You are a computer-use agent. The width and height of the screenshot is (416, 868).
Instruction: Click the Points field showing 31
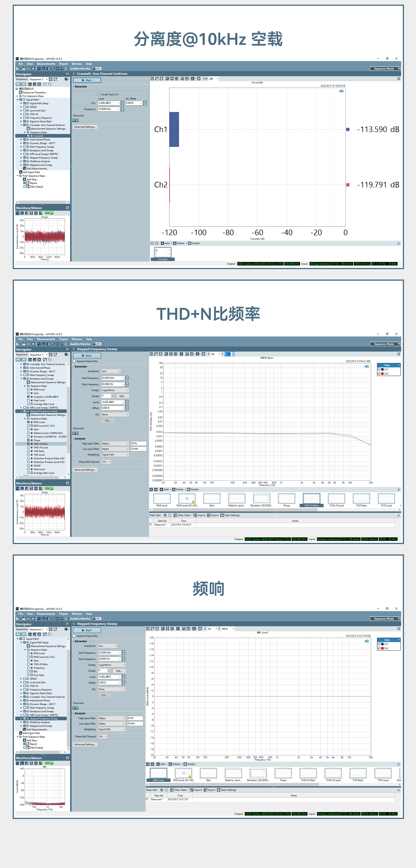click(102, 671)
